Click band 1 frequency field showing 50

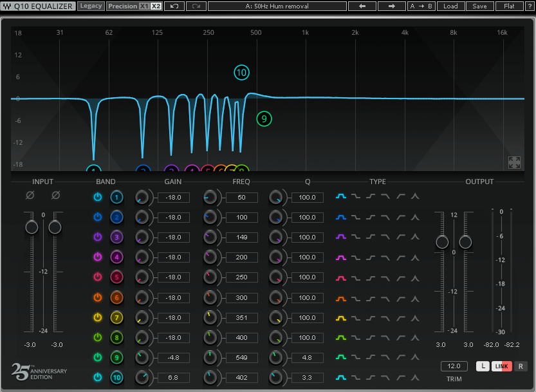[x=242, y=198]
